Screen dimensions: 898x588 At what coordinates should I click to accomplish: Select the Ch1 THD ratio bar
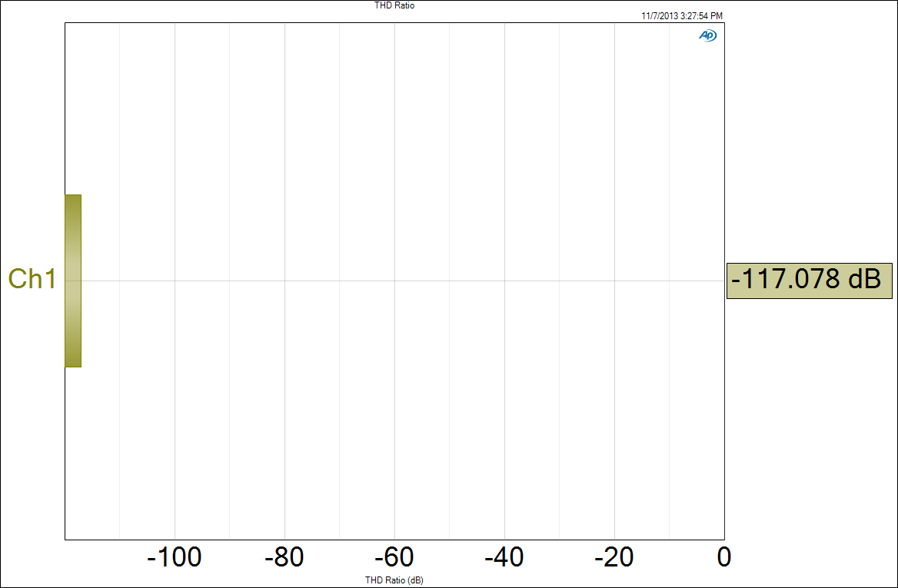(73, 281)
